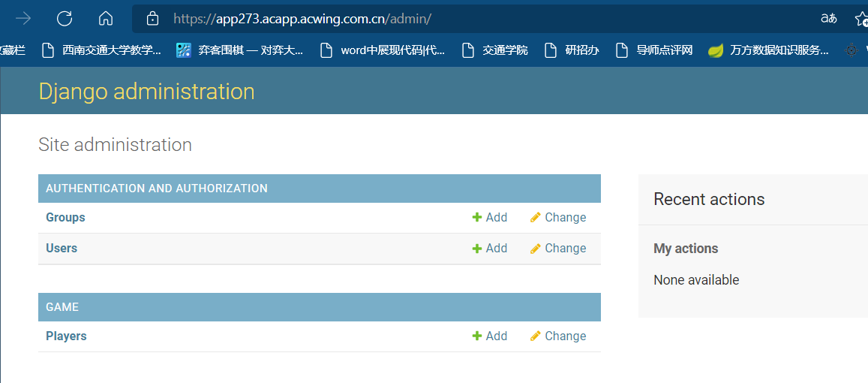Click the gear favicon bookmark at far right
868x383 pixels.
tap(851, 50)
